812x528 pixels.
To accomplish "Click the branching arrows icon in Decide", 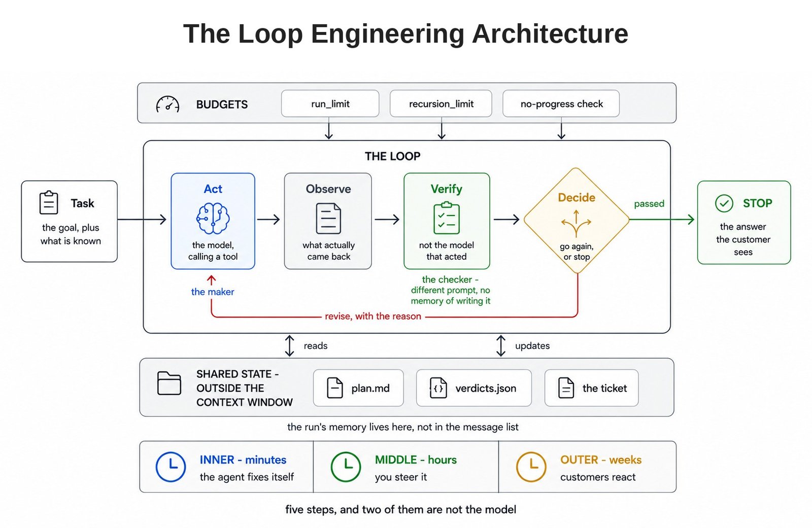I will tap(576, 223).
